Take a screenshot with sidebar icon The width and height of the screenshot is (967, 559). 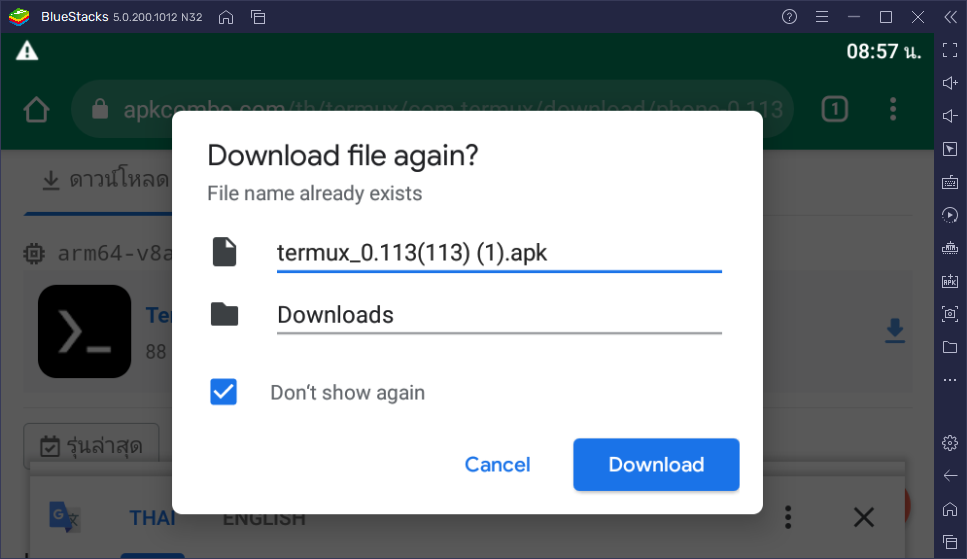[950, 313]
